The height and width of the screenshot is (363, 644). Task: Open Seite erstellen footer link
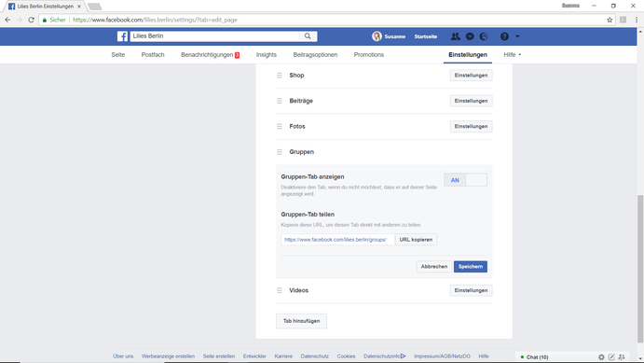(x=219, y=356)
